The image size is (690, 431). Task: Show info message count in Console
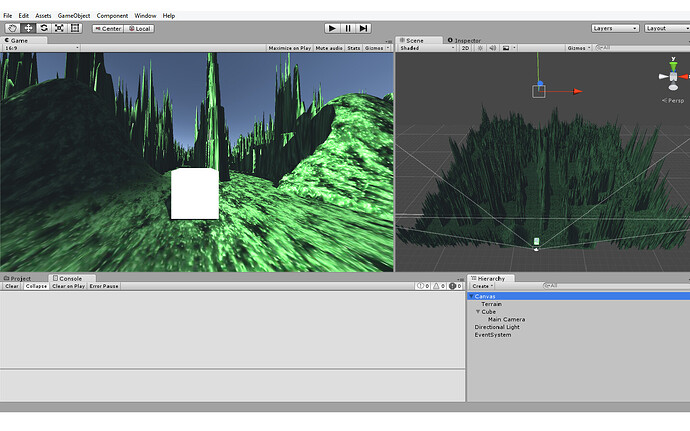(422, 286)
